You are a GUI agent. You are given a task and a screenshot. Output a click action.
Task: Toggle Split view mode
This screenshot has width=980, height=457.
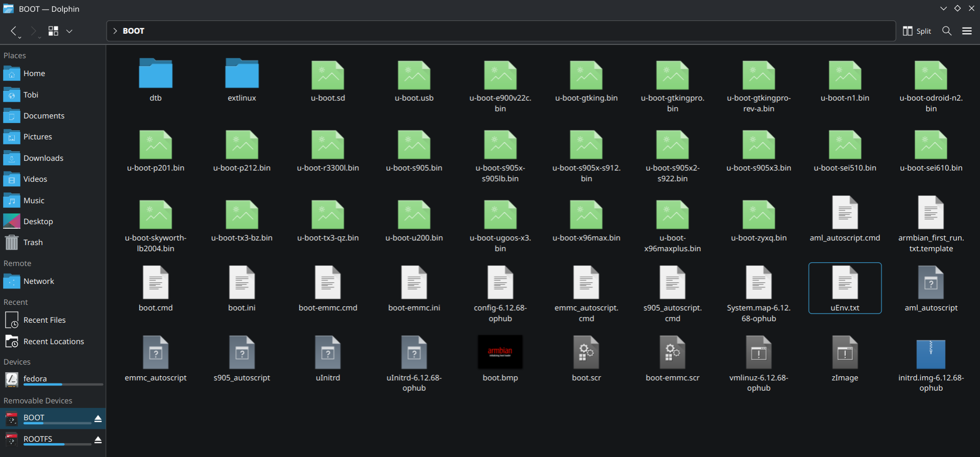click(917, 31)
